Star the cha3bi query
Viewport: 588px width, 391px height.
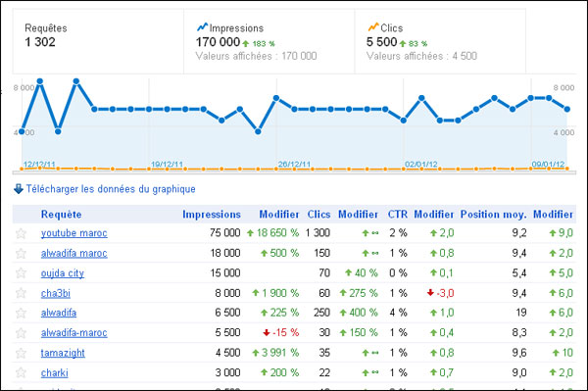click(21, 293)
